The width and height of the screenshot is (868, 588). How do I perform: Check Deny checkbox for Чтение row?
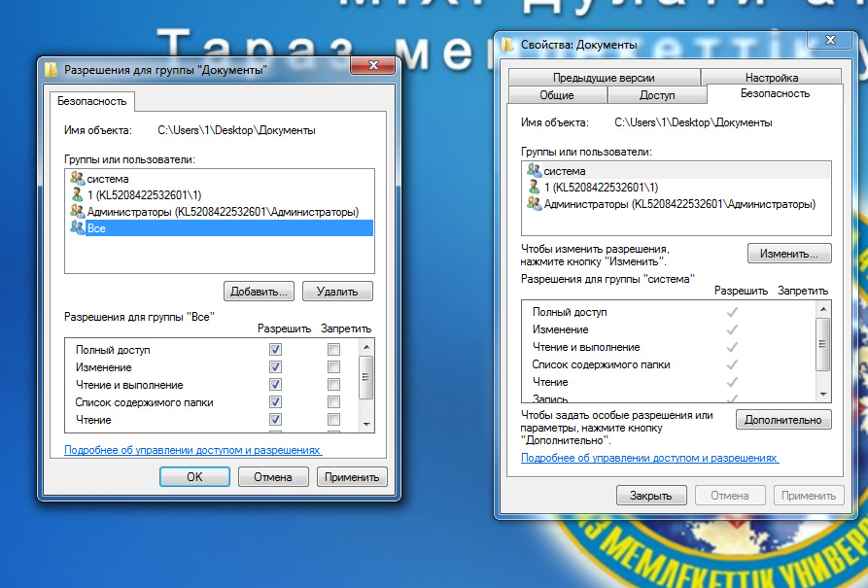333,419
